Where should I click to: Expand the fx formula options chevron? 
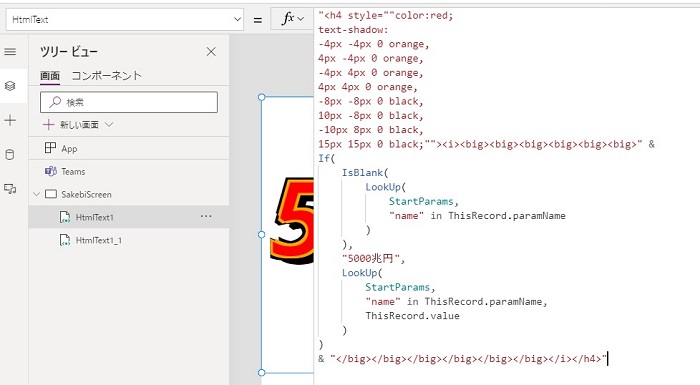click(x=301, y=19)
